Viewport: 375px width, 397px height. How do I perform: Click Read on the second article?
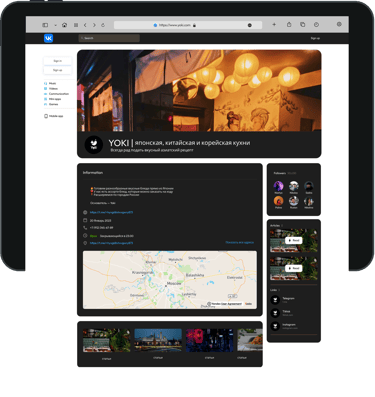(294, 268)
